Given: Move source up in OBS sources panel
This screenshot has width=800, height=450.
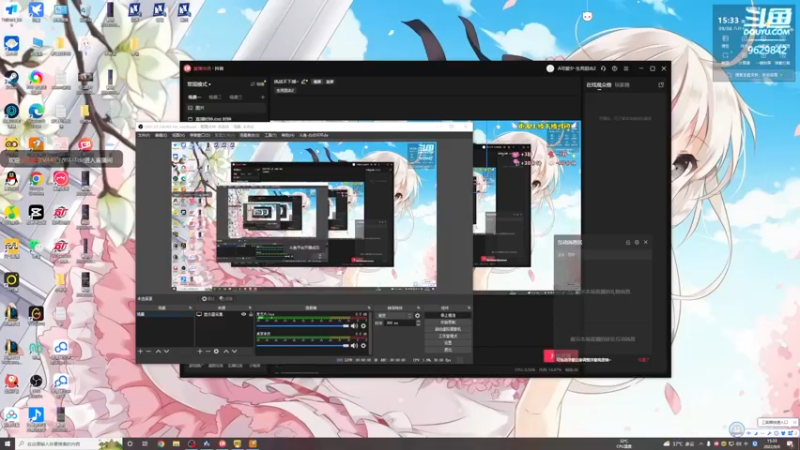Looking at the screenshot, I should [x=226, y=352].
